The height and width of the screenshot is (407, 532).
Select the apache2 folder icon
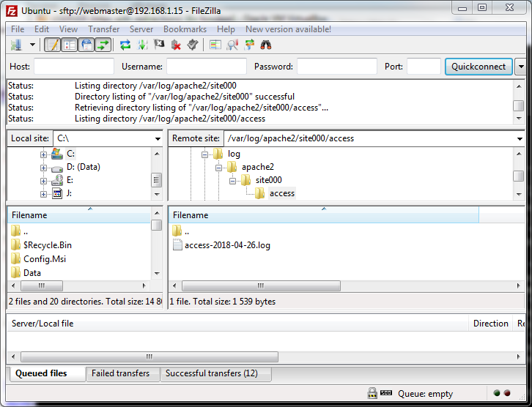coord(232,167)
